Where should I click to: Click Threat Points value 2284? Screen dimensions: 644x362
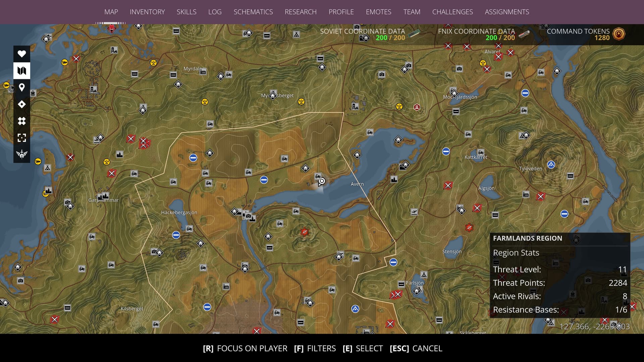618,283
